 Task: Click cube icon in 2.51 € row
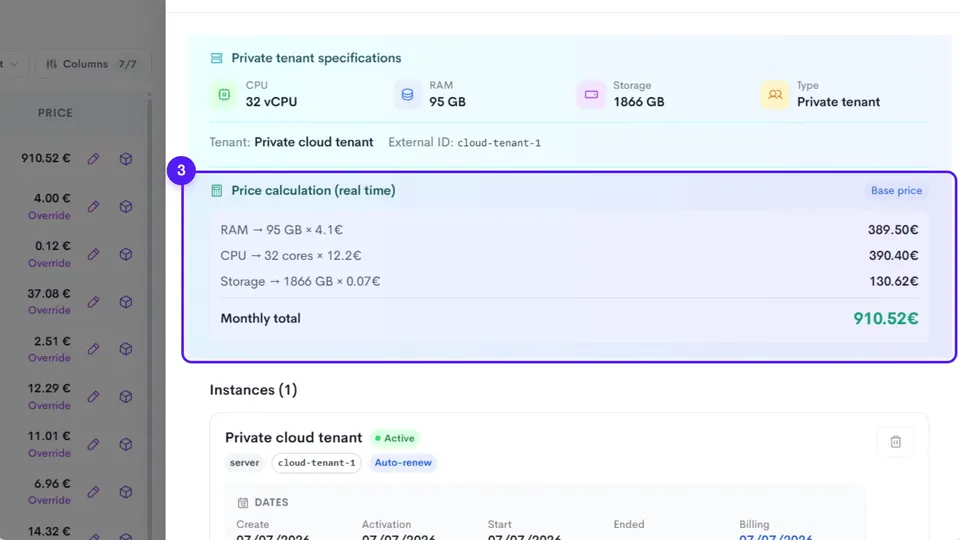(x=126, y=349)
